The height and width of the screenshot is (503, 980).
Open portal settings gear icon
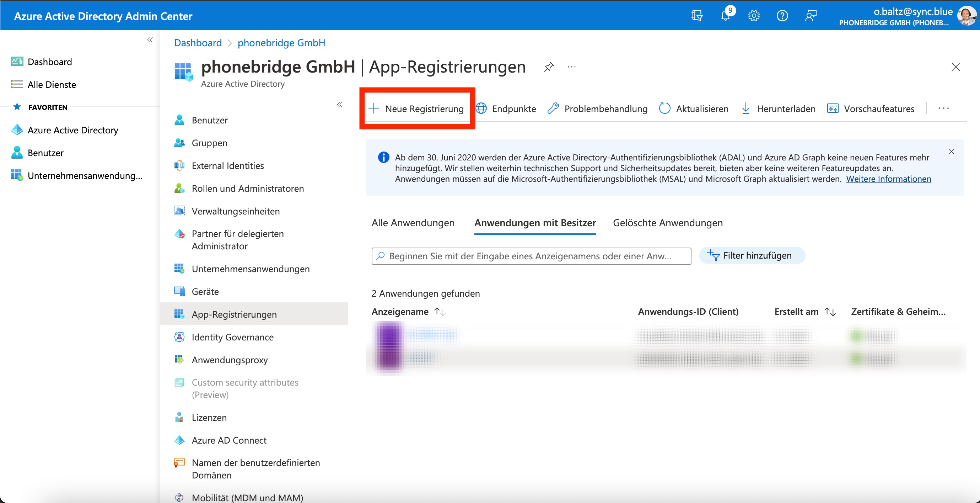[754, 16]
